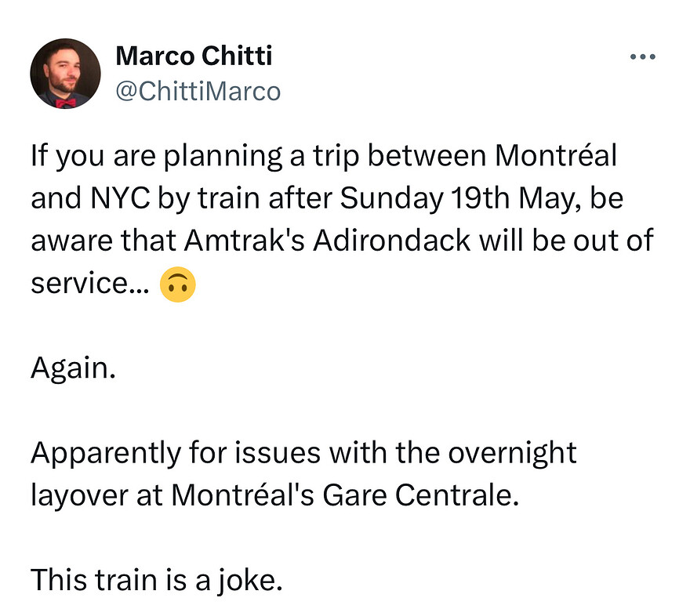Click Marco Chitti's profile picture
The height and width of the screenshot is (616, 690).
66,74
